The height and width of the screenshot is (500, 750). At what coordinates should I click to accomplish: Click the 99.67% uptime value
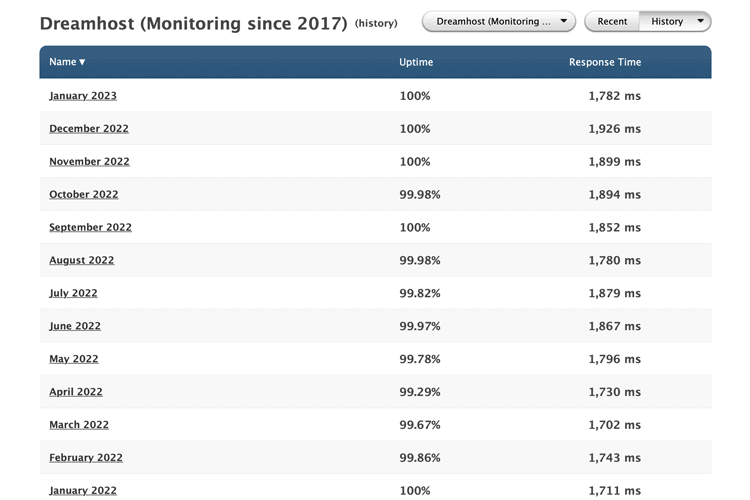[420, 425]
